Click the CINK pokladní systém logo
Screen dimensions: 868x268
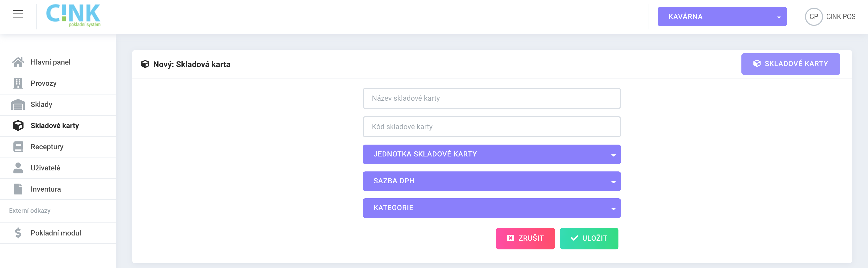[x=73, y=15]
